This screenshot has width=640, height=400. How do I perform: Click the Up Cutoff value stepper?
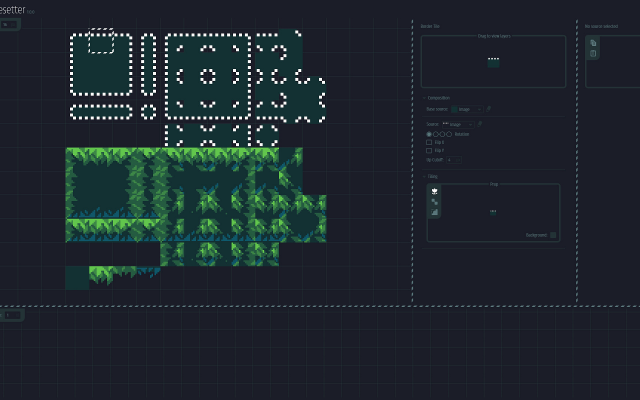pos(454,160)
